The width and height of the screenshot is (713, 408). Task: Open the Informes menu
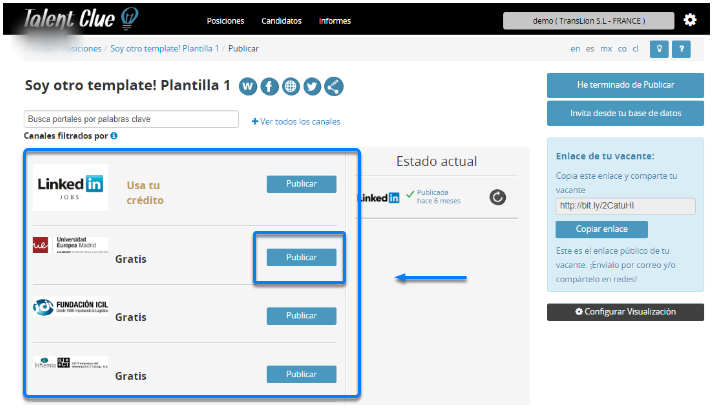(x=335, y=21)
